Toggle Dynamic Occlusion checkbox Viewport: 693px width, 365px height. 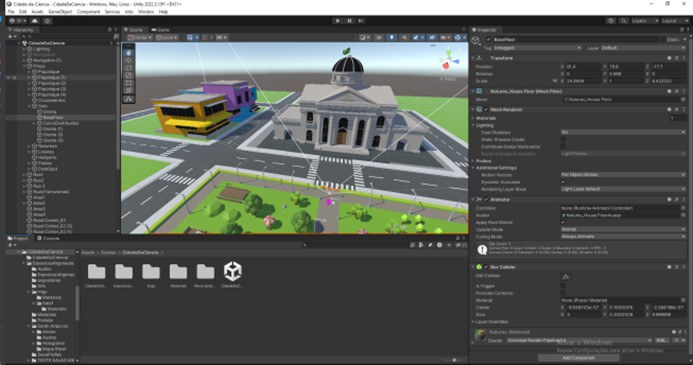tap(563, 182)
